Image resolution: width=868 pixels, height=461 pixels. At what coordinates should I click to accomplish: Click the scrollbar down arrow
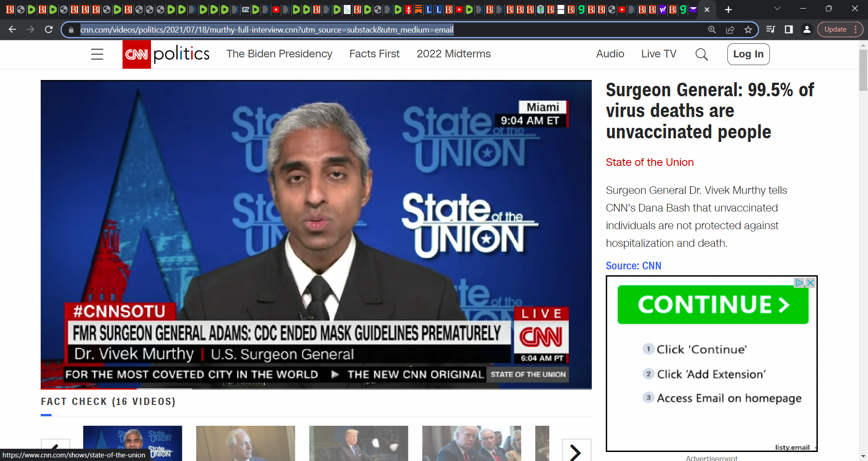click(x=863, y=456)
